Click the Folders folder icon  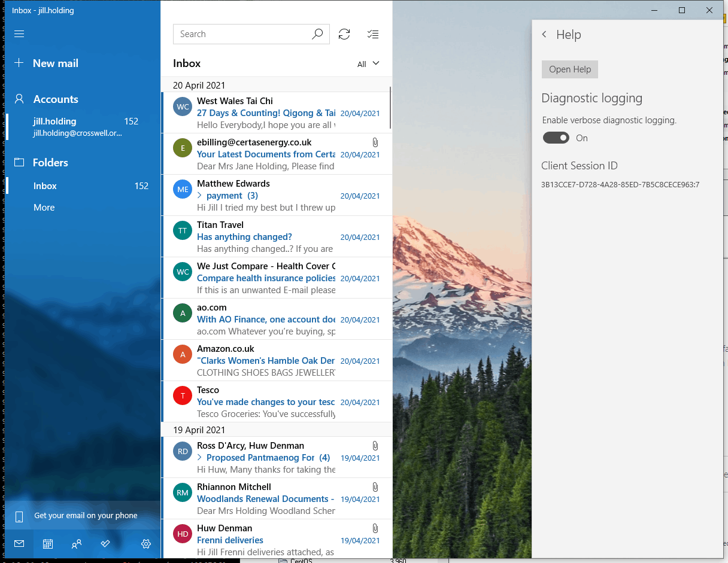(x=19, y=162)
